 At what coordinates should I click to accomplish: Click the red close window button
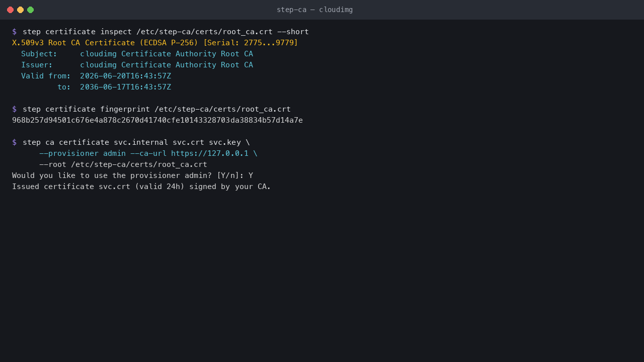10,10
